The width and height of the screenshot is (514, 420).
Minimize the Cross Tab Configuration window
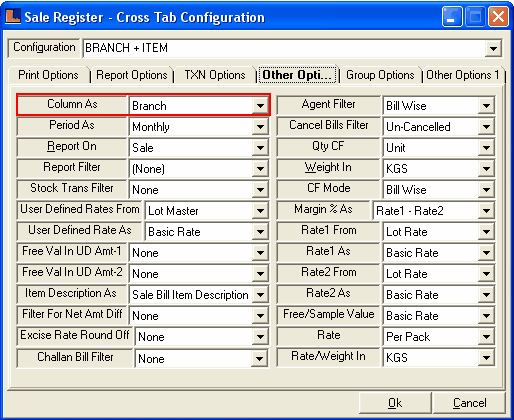[x=452, y=16]
